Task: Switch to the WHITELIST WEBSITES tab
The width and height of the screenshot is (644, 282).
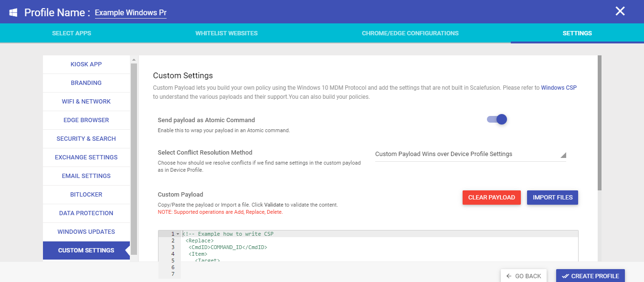Action: [226, 33]
